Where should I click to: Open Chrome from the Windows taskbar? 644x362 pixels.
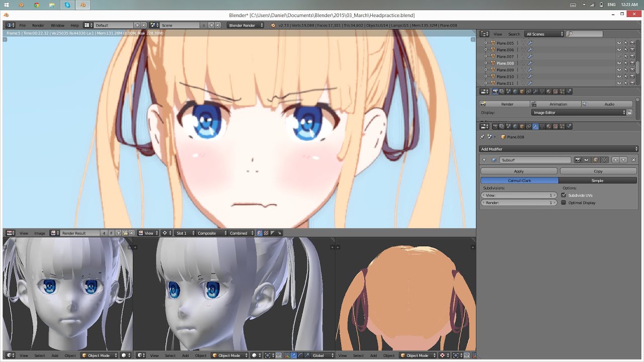[x=37, y=5]
